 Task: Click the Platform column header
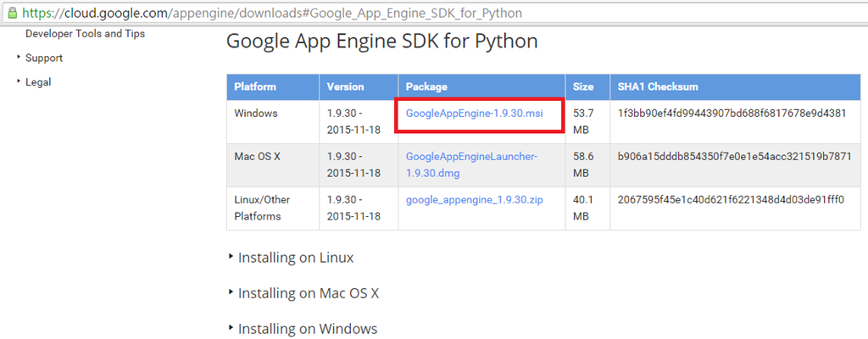click(255, 87)
